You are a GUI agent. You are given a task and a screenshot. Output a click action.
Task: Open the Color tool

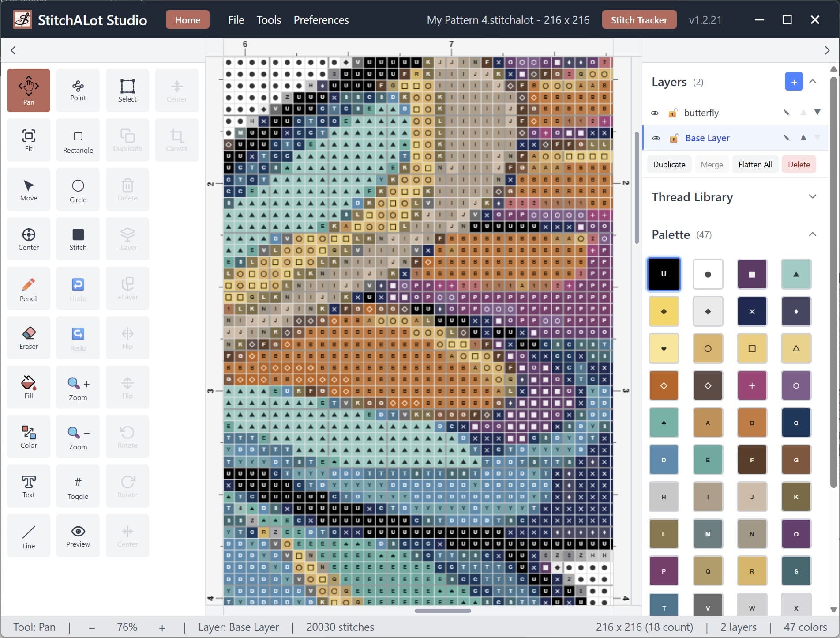click(x=29, y=436)
